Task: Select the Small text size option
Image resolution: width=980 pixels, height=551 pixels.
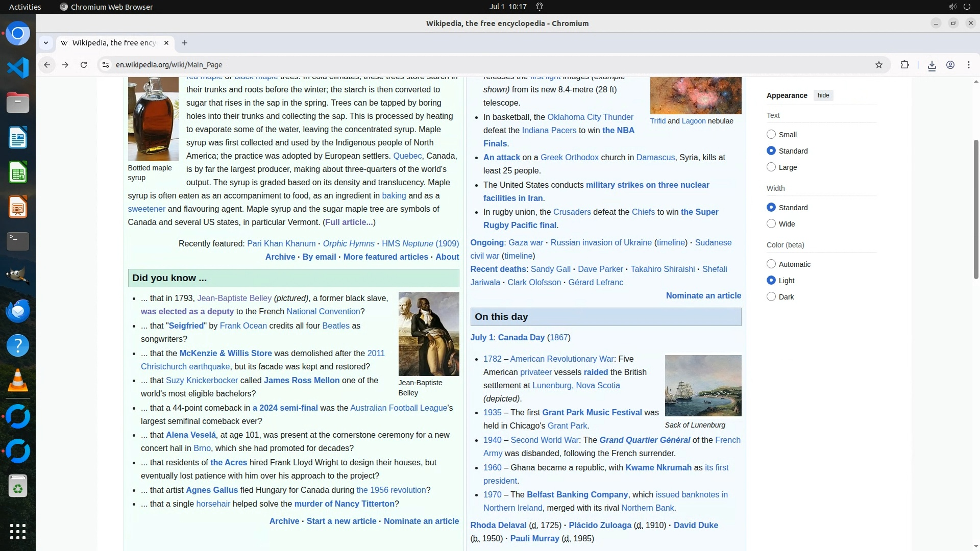Action: coord(771,135)
